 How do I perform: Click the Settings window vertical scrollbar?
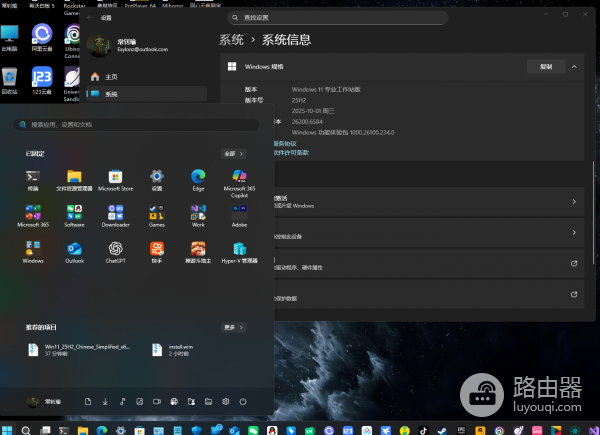(593, 212)
